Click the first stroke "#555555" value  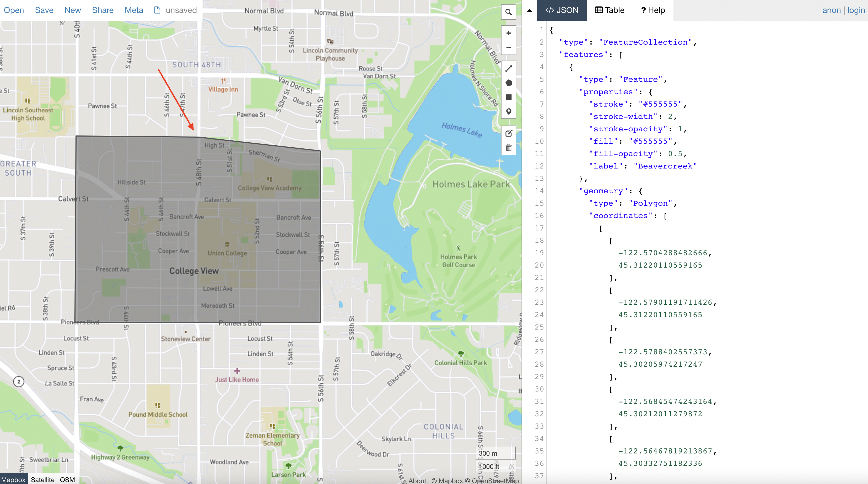(x=660, y=104)
